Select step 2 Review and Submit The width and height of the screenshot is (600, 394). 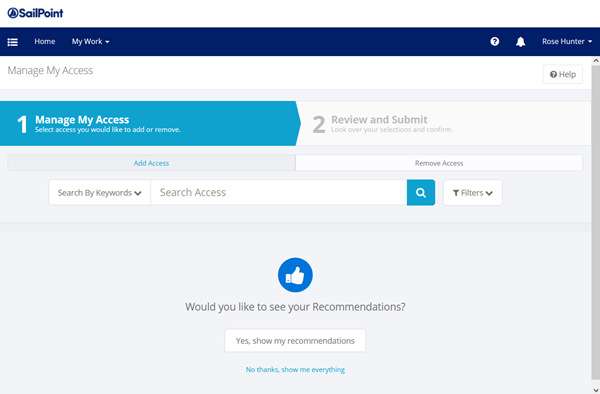(x=444, y=124)
